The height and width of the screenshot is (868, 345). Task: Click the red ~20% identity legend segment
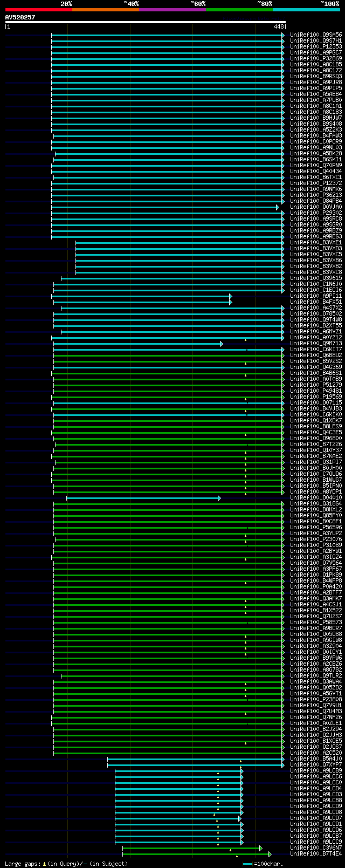pos(39,10)
